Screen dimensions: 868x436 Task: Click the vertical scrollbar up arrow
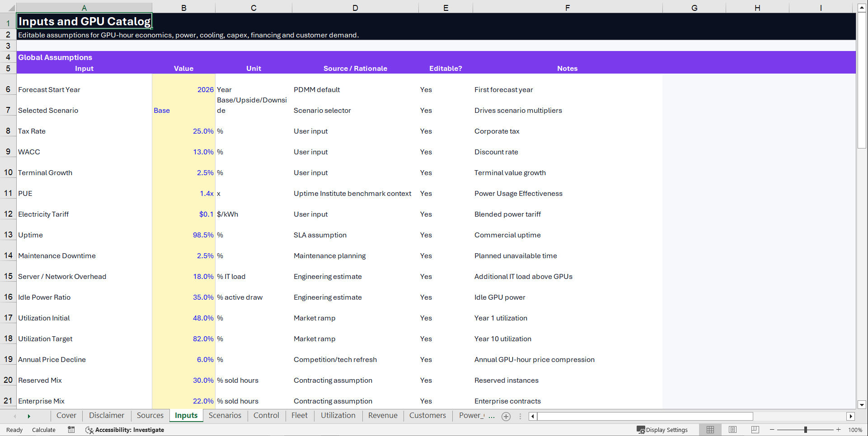[862, 8]
